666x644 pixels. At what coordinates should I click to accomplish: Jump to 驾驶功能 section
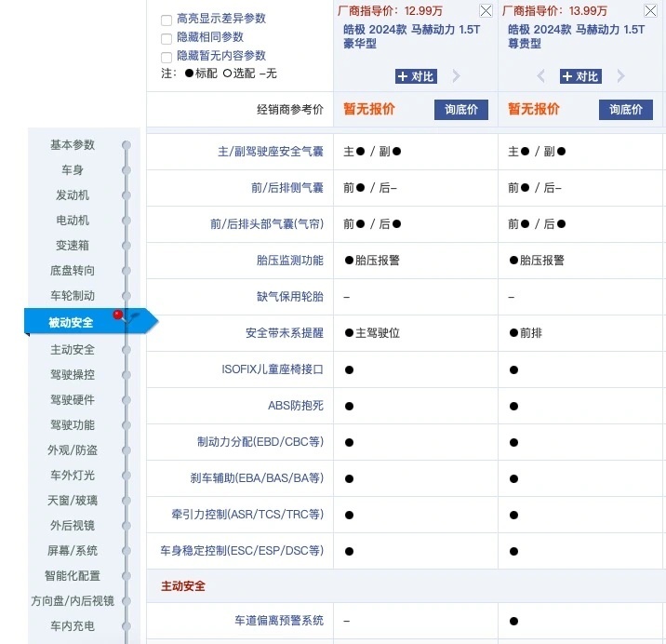(x=73, y=424)
